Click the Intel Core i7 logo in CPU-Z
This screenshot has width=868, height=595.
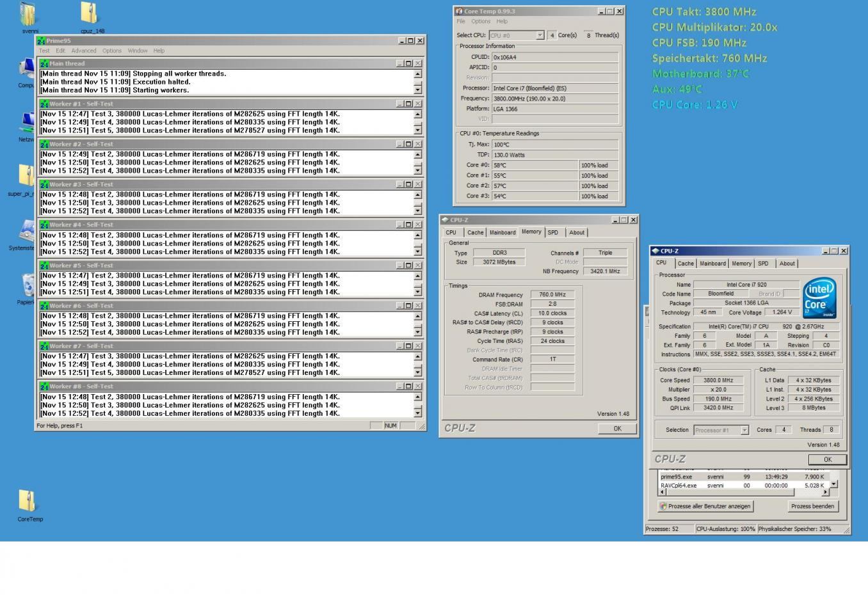tap(820, 297)
